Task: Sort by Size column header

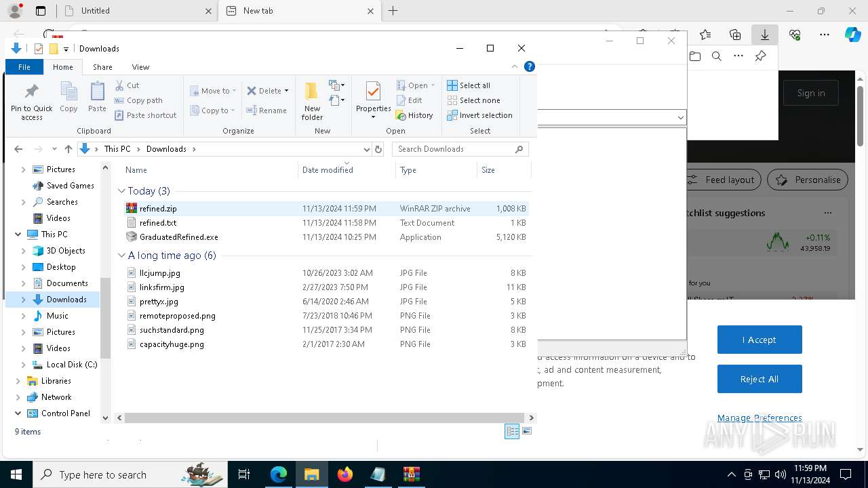Action: click(503, 170)
